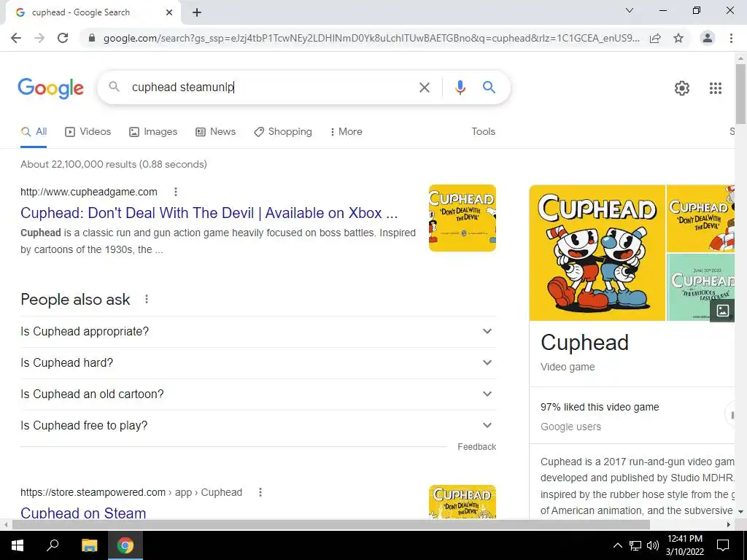Expand 'Is Cuphead hard?' question

point(258,363)
